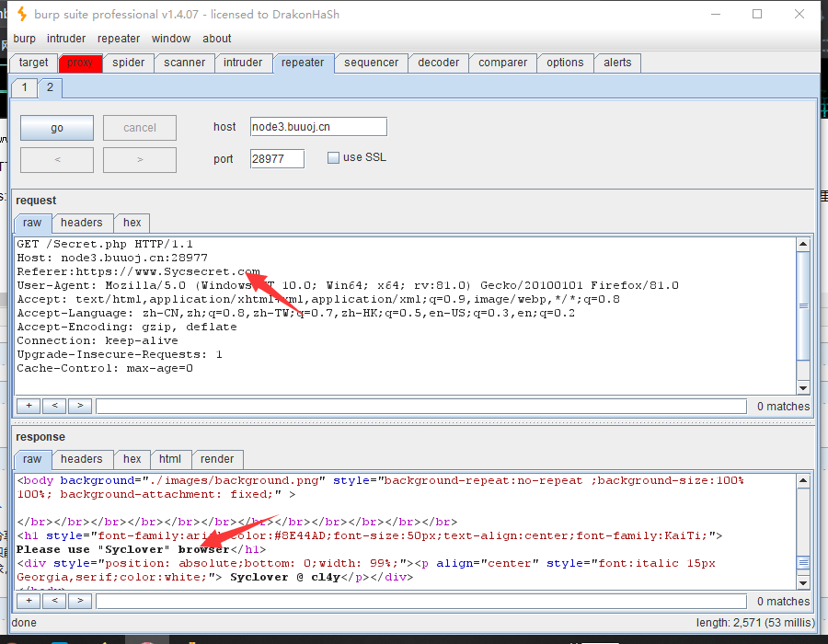Switch to the scanner tab
This screenshot has width=828, height=644.
[184, 63]
